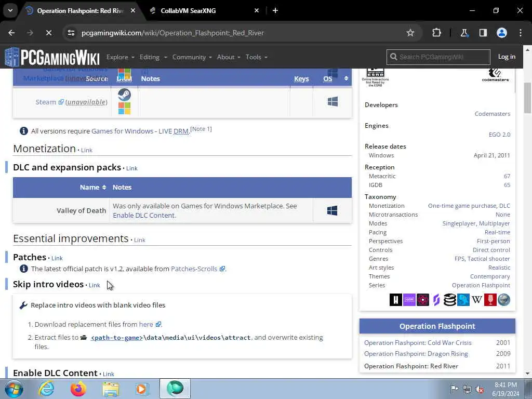Open the Patches-Scrolls external link
Image resolution: width=532 pixels, height=399 pixels.
[197, 269]
